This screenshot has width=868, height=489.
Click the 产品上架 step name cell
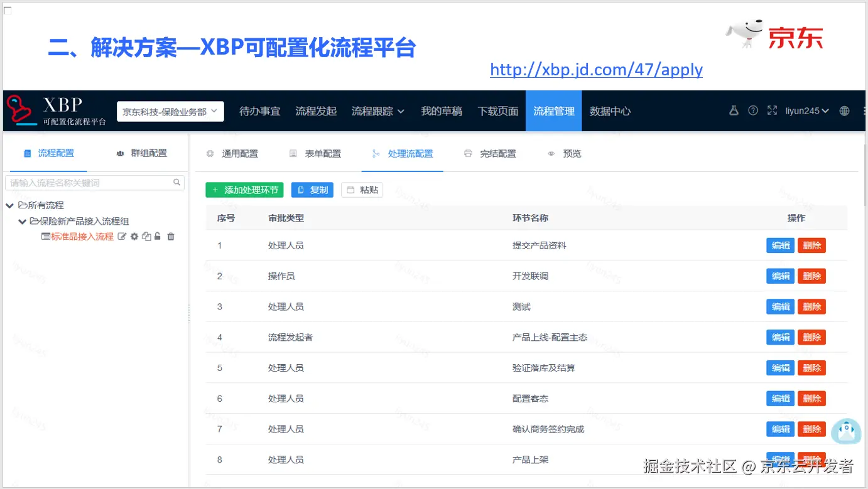pos(530,460)
